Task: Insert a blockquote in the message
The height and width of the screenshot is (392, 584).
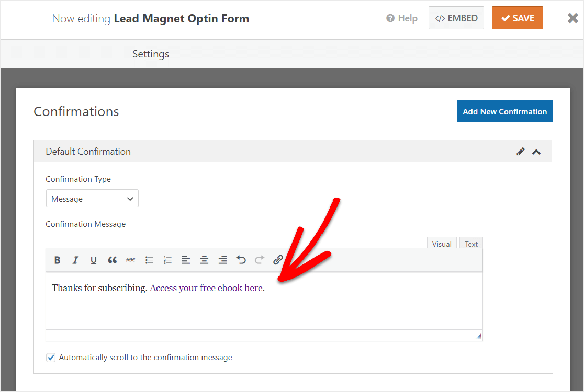Action: [x=112, y=260]
